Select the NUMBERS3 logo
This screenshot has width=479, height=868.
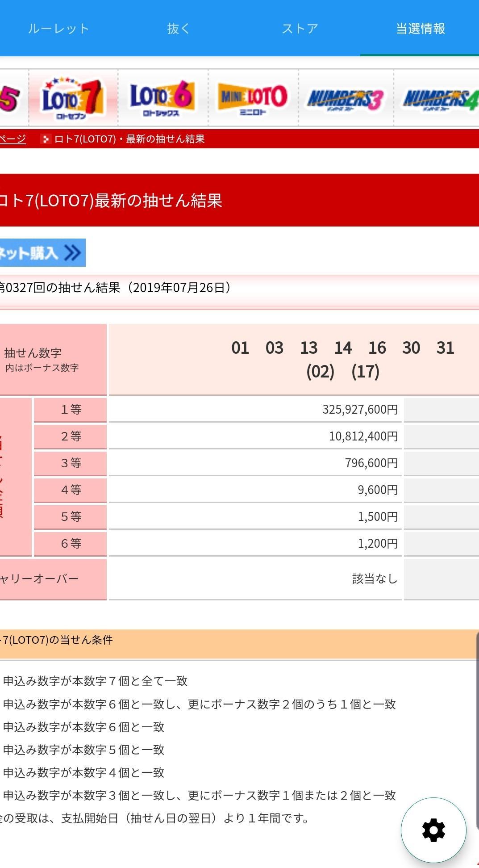click(346, 100)
